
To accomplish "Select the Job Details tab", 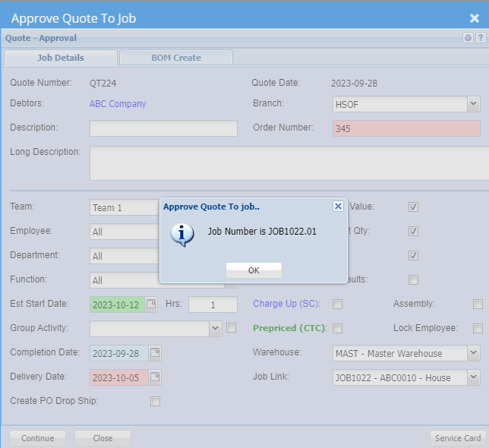I will pos(61,58).
